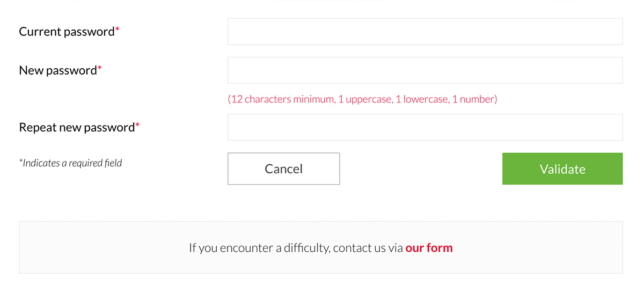Click the '12 characters minimum' hint text

point(282,99)
